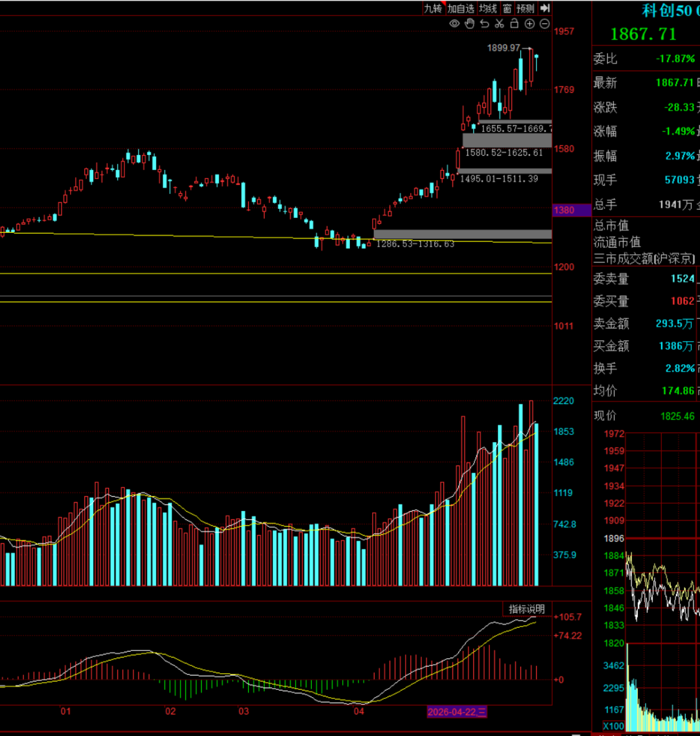
Task: Click the 1495.01-1511.39 gap range label
Action: (x=499, y=179)
